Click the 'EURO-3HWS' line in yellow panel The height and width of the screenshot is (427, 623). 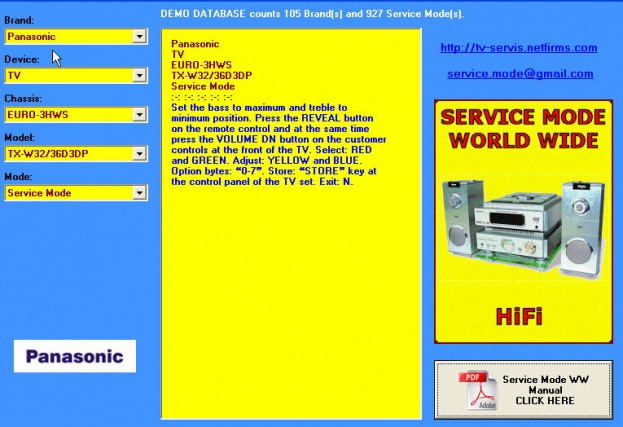tap(201, 65)
